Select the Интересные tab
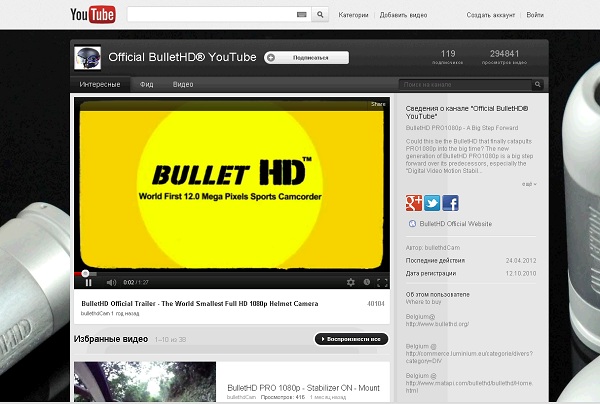The height and width of the screenshot is (404, 600). pos(100,84)
